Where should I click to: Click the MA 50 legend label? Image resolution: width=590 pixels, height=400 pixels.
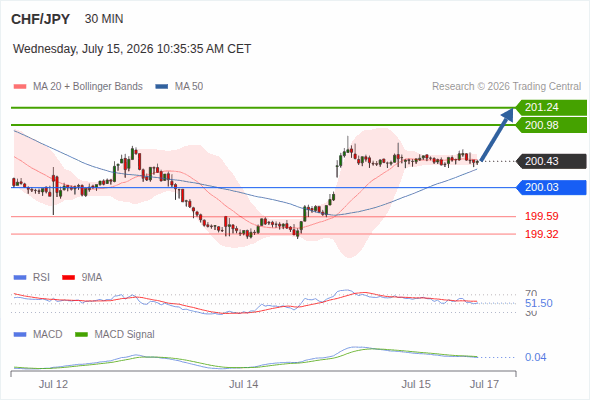pos(189,87)
